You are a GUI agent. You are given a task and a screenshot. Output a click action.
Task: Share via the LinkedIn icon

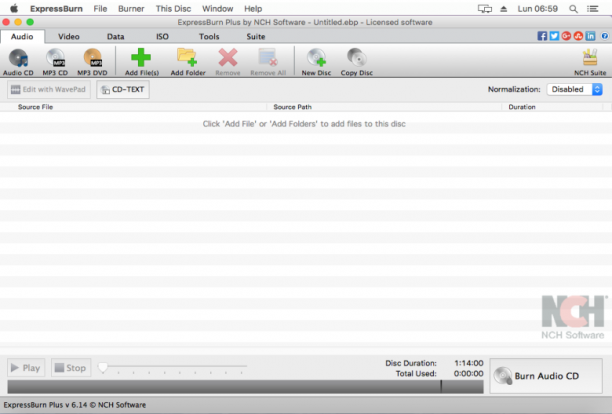pos(590,36)
